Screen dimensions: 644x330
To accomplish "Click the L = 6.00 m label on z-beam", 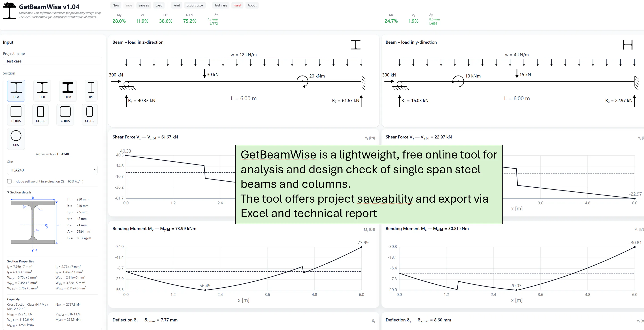I will 243,98.
